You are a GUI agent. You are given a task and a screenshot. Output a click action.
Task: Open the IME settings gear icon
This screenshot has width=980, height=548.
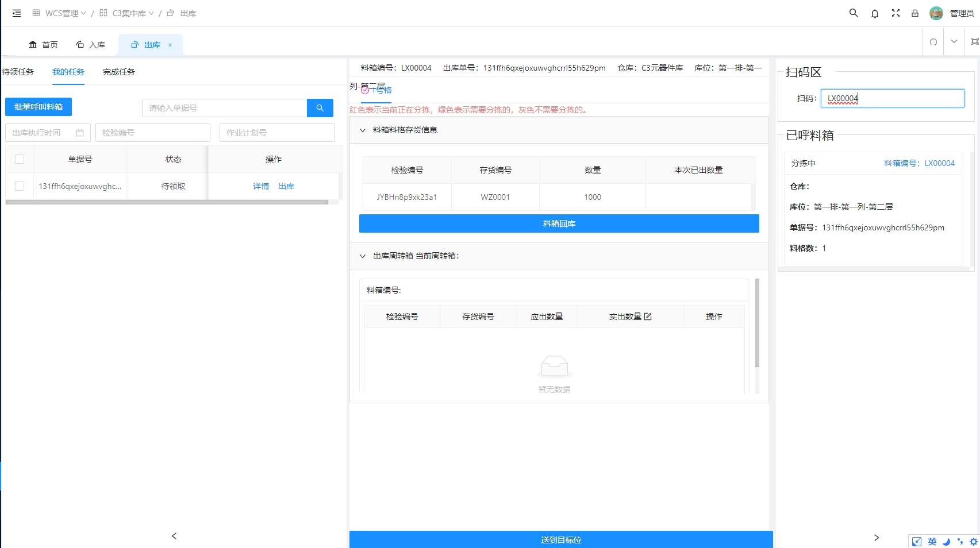[x=974, y=542]
